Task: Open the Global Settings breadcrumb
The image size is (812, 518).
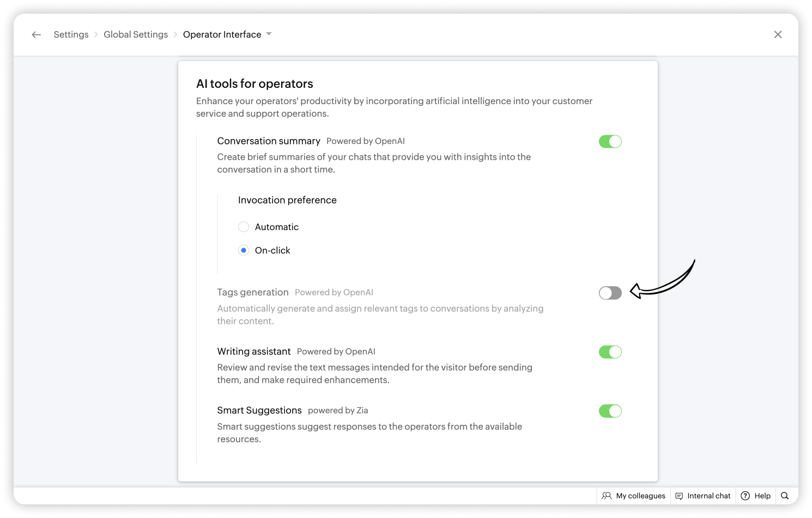Action: (x=136, y=35)
